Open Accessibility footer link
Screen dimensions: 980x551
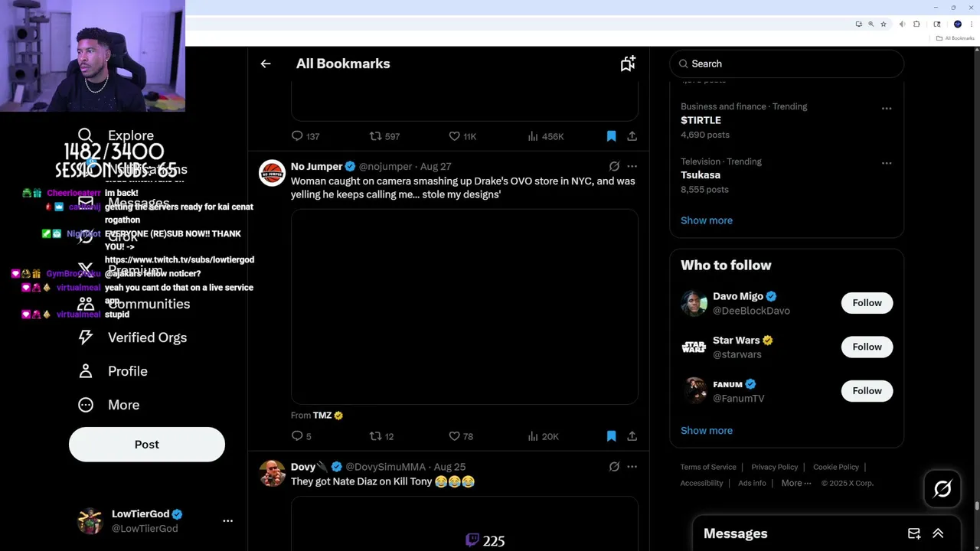tap(701, 483)
